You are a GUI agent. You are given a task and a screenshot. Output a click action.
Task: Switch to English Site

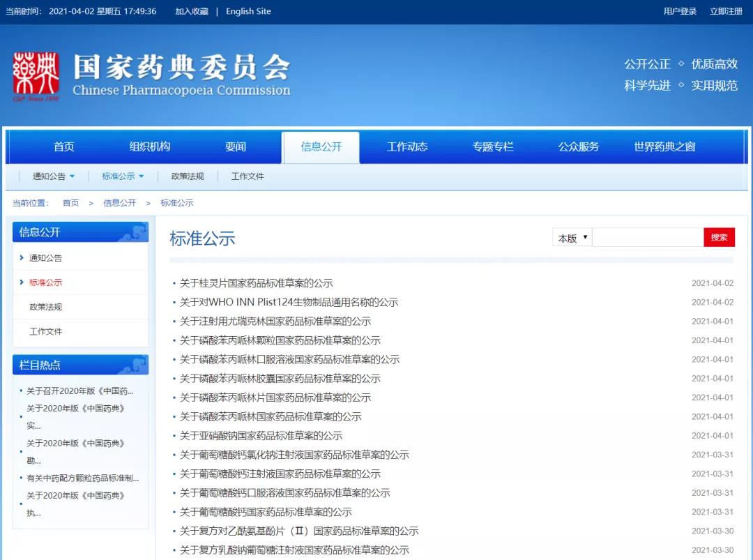pos(248,11)
